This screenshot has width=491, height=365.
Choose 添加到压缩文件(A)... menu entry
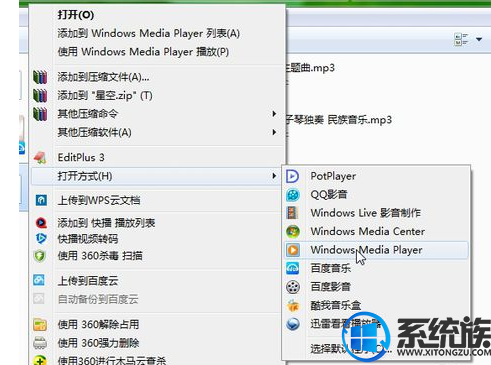tap(156, 77)
